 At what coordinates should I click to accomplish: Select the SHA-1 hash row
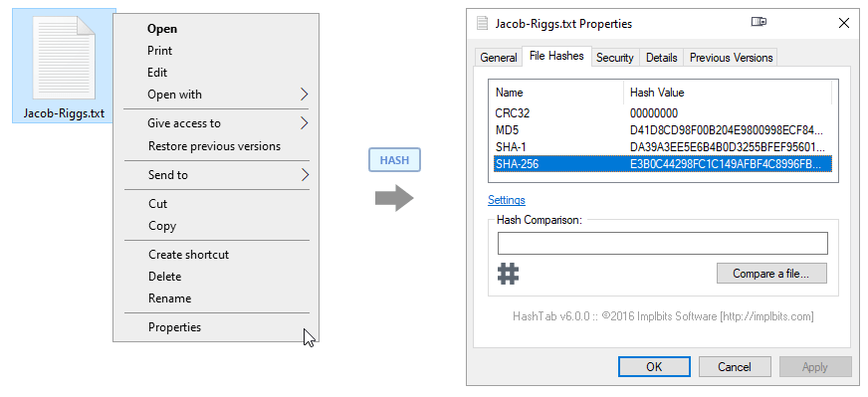pyautogui.click(x=663, y=148)
